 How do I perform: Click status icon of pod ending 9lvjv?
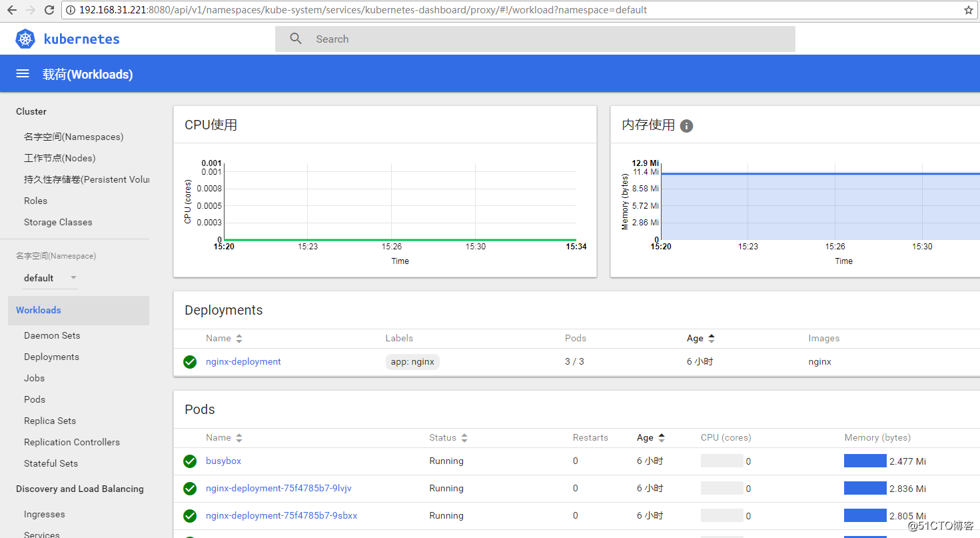pos(190,489)
